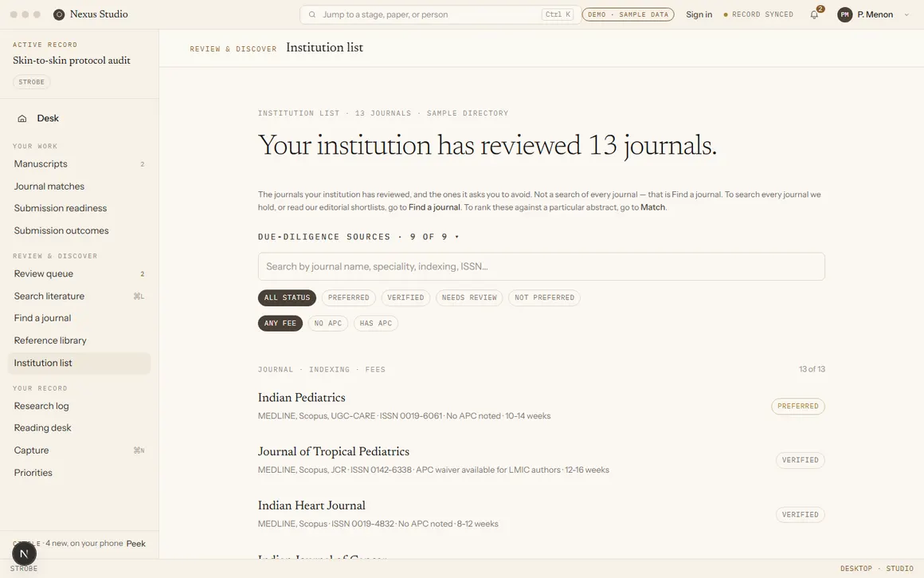Open the Research log
Viewport: 924px width, 578px height.
coord(79,406)
